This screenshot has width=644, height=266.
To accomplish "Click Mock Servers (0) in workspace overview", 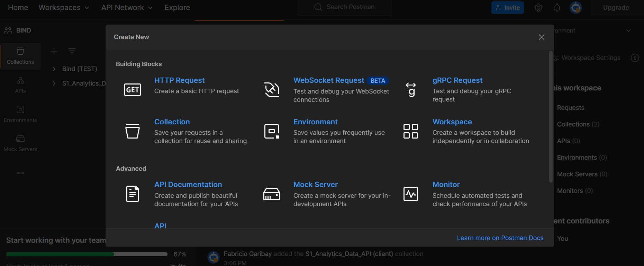I will point(582,174).
